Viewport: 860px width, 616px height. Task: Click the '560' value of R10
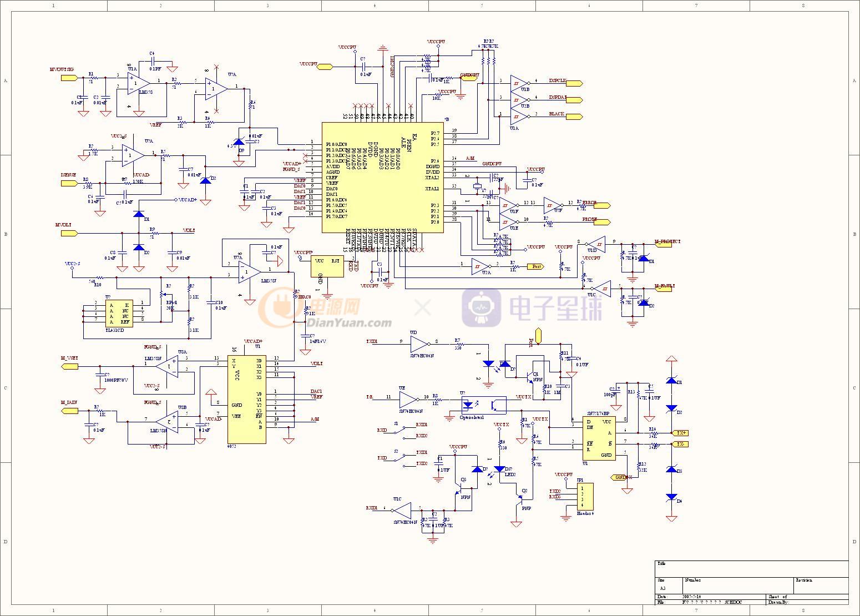[92, 281]
